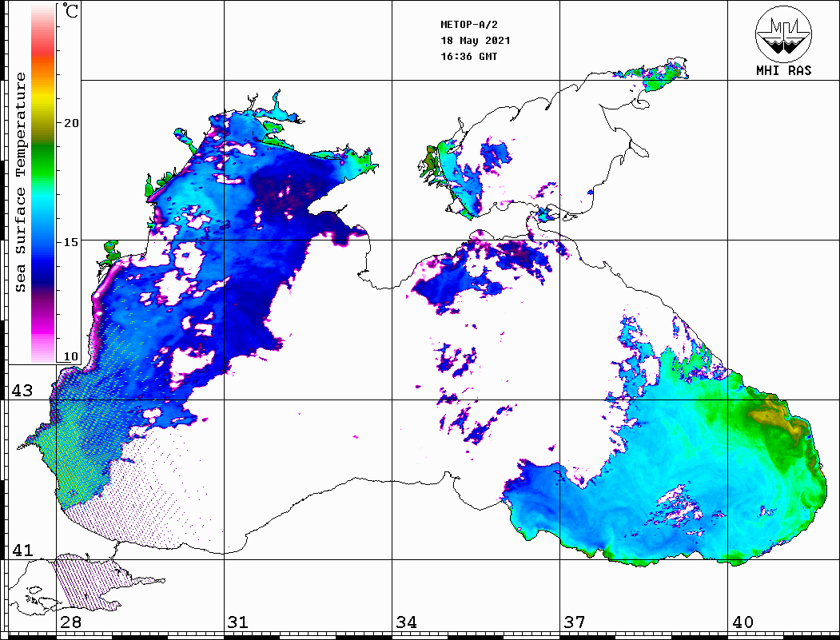
Task: Click the '10' tick on temperature scale
Action: click(71, 356)
